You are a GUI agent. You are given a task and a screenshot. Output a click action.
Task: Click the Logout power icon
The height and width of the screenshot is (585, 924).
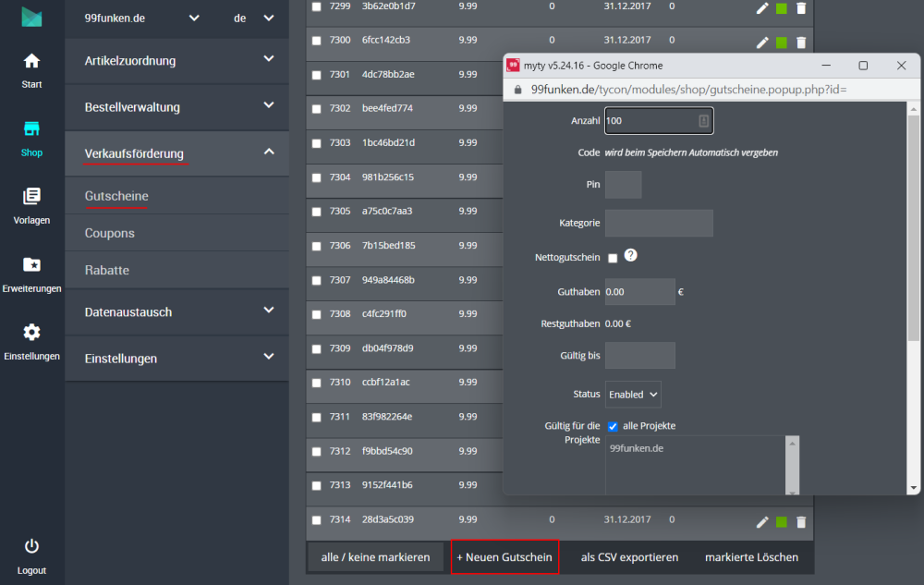31,546
